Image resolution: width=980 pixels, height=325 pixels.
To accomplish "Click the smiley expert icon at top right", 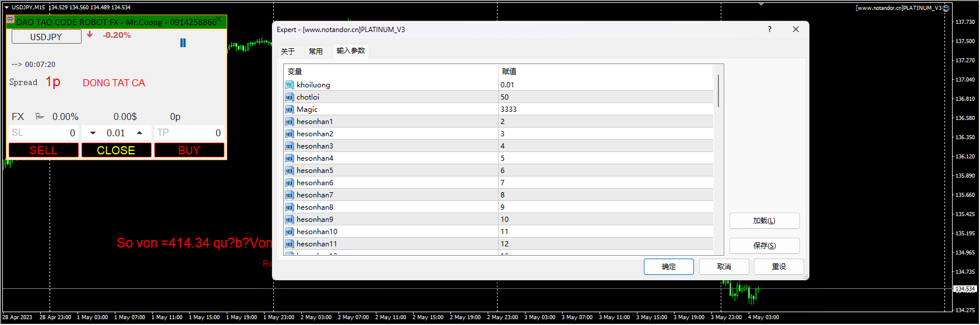I will (x=946, y=8).
